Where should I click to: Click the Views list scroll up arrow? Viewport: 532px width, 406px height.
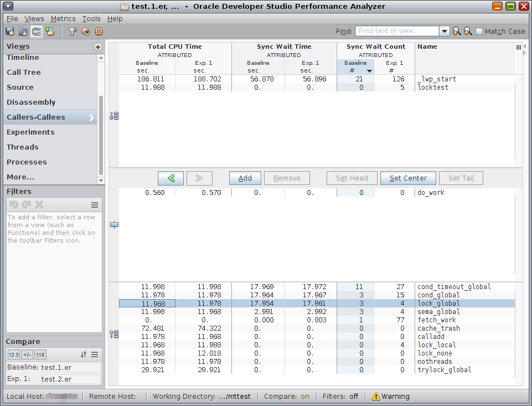coord(101,58)
